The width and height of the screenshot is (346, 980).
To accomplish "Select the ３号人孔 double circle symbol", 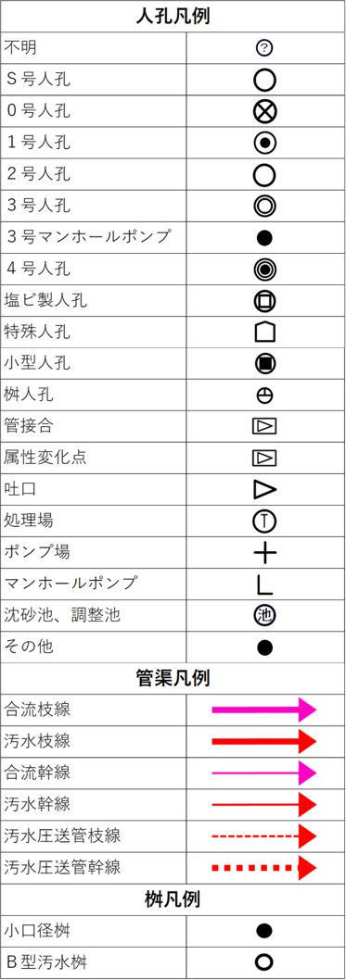I will coord(265,206).
